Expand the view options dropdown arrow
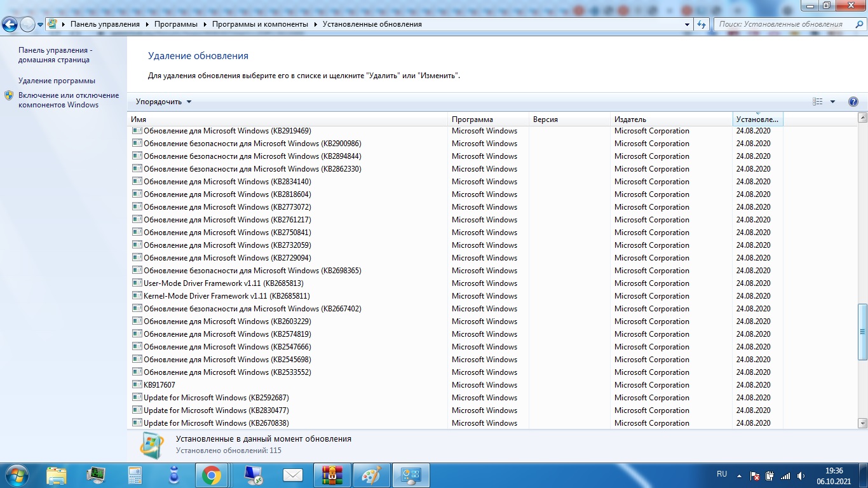Viewport: 868px width, 488px height. (x=832, y=102)
